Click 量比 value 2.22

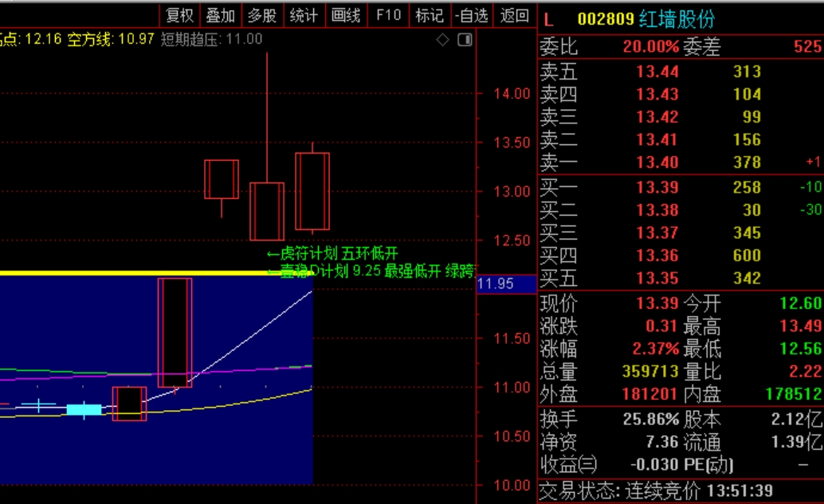805,372
